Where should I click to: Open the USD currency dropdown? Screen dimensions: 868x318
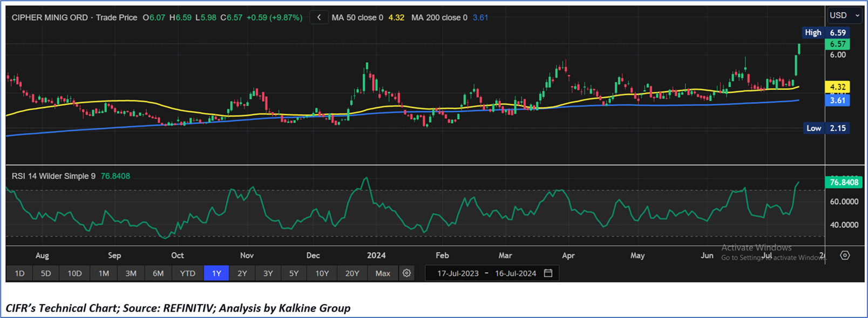[844, 15]
